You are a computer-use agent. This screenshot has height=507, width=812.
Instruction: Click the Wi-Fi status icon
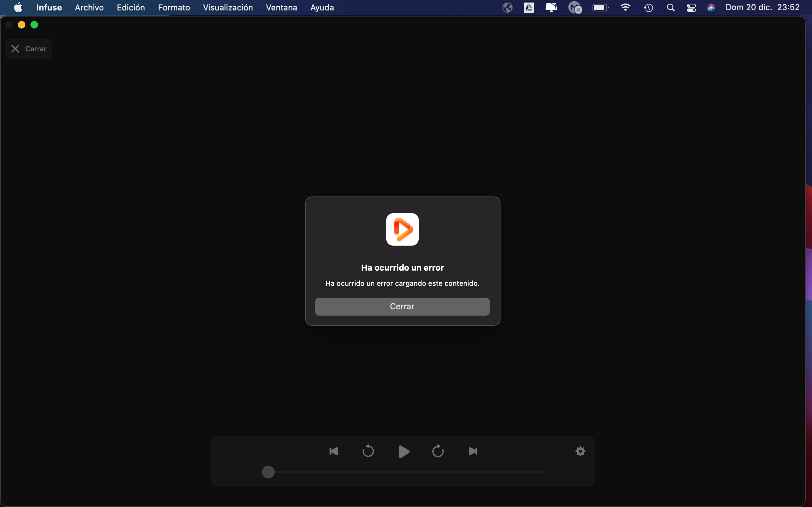click(x=625, y=7)
